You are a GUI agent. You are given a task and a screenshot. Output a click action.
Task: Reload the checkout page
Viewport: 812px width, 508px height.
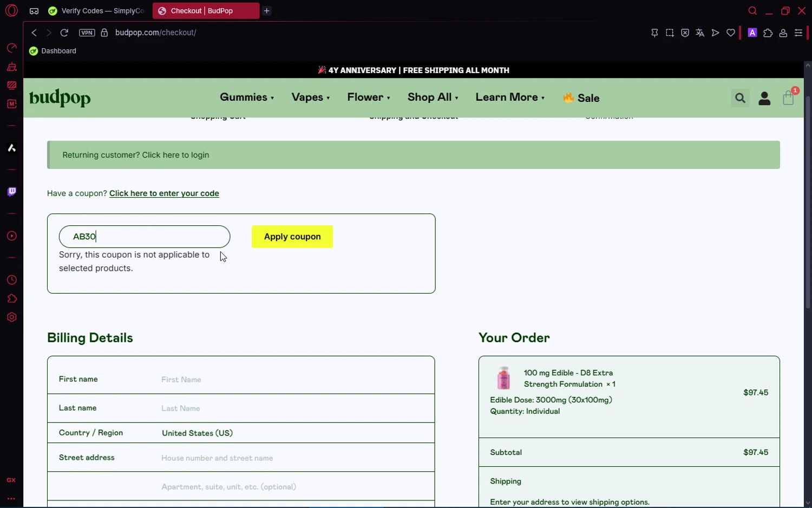click(x=64, y=32)
